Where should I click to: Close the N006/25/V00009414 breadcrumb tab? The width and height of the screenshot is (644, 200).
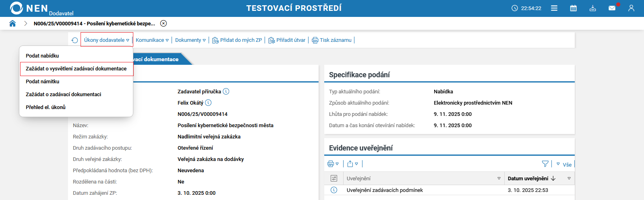[x=164, y=23]
